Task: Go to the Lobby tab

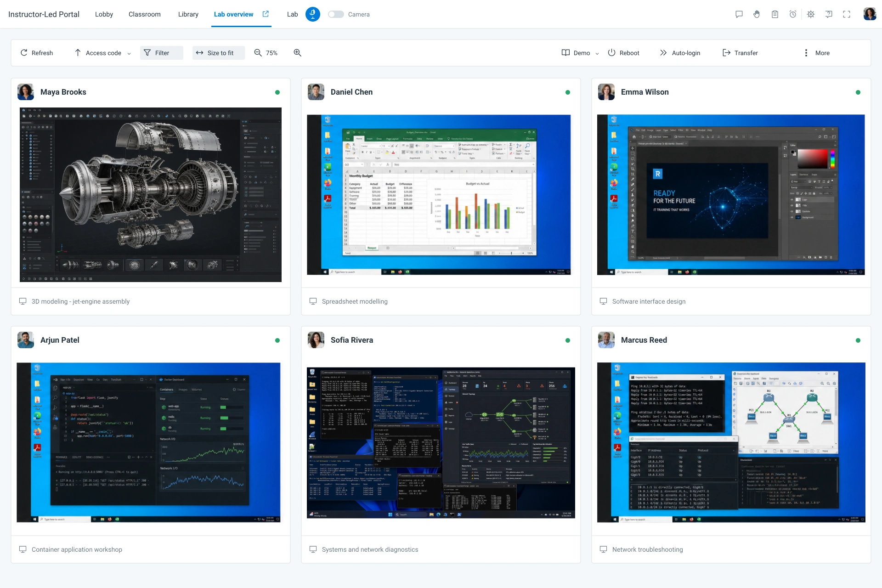Action: pyautogui.click(x=104, y=14)
